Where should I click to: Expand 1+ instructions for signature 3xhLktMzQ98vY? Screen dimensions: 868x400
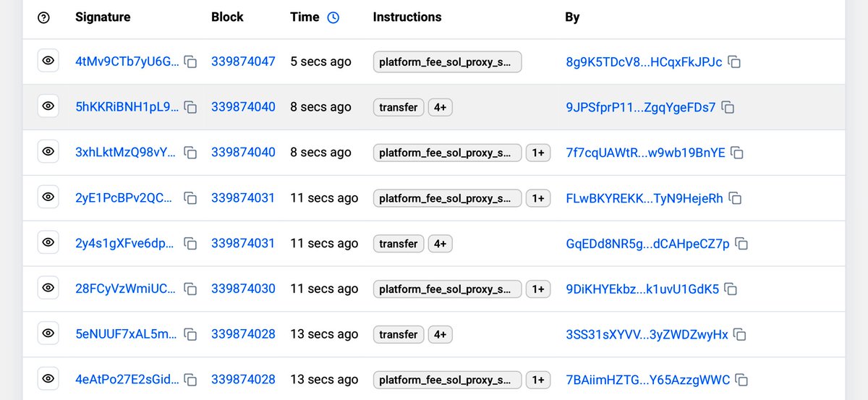pyautogui.click(x=537, y=153)
